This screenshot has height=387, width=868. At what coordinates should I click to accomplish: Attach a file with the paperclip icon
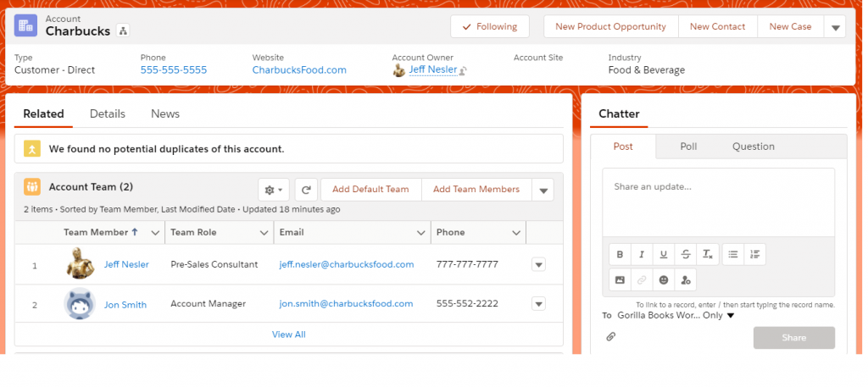point(610,336)
